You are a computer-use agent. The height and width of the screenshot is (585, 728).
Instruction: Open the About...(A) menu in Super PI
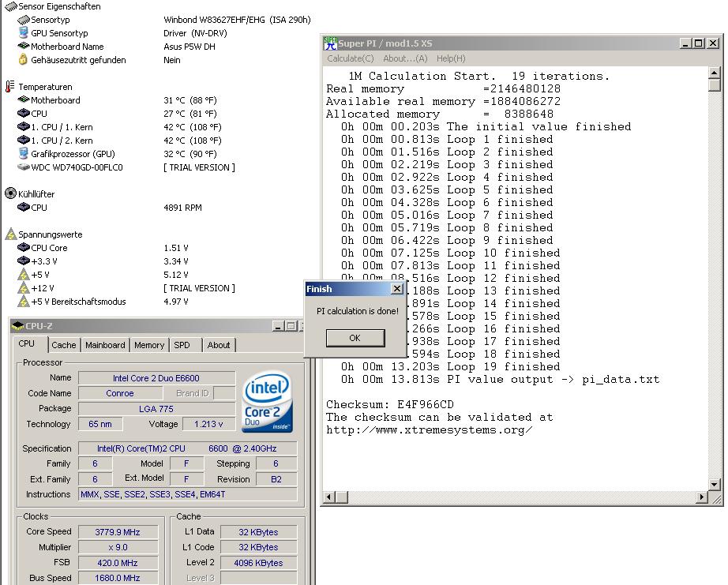point(405,58)
